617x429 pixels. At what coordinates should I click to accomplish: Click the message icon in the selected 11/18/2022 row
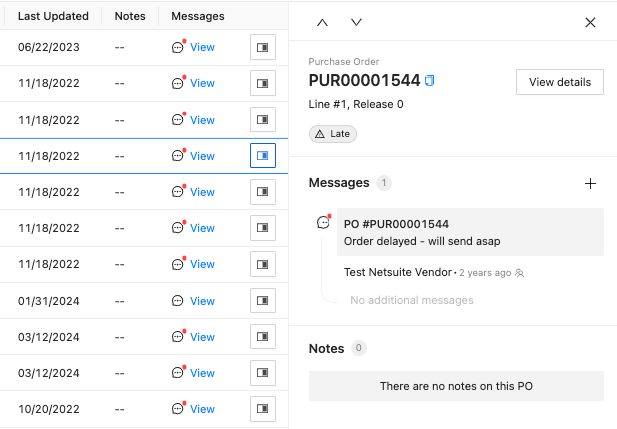179,155
